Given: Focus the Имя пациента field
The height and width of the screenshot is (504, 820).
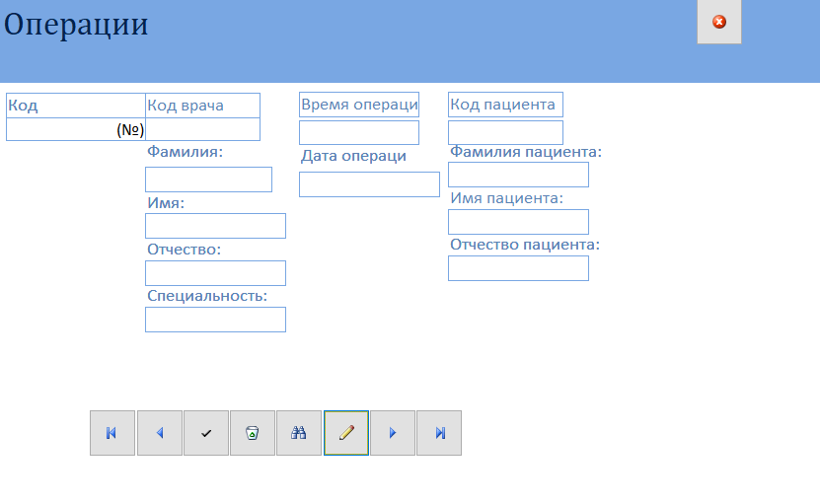Looking at the screenshot, I should (518, 222).
